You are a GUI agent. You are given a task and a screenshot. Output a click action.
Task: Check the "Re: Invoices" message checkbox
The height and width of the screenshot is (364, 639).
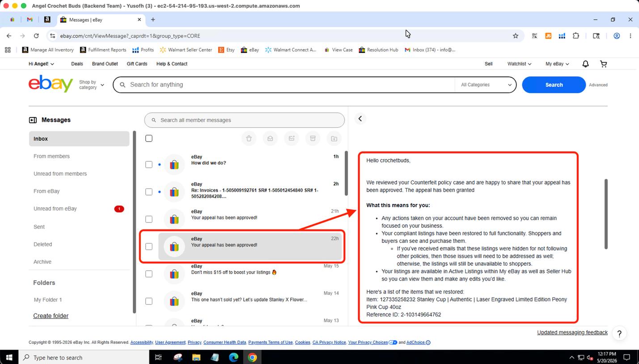(149, 192)
